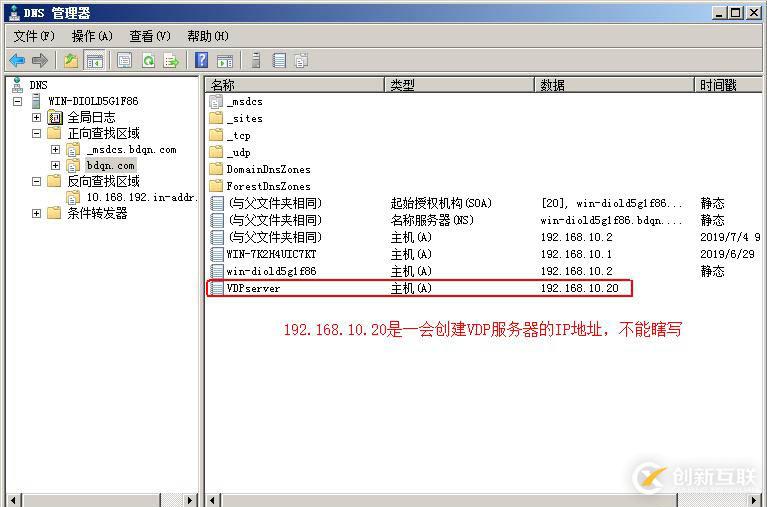Screen dimensions: 767x507
Task: Click the new records stacked-pages icon
Action: click(x=301, y=61)
